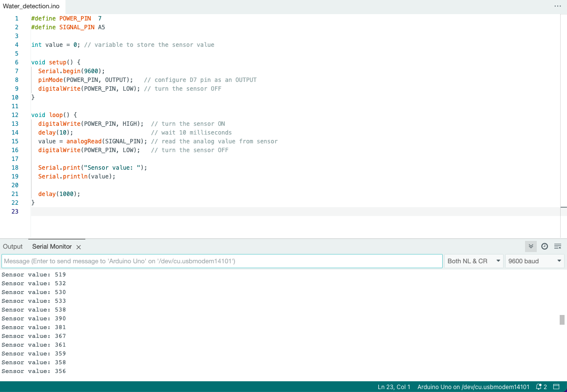Open the Both NL & CR line-ending dropdown
567x392 pixels.
coord(474,261)
